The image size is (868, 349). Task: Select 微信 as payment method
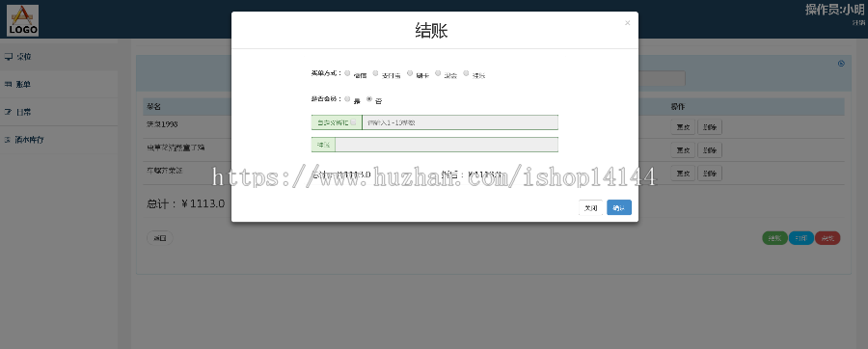coord(347,73)
